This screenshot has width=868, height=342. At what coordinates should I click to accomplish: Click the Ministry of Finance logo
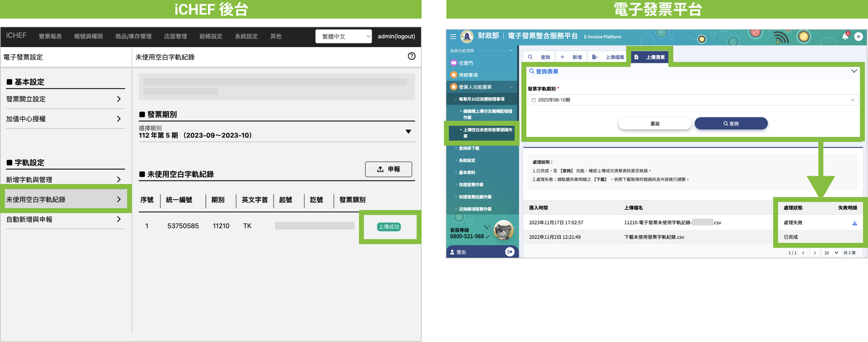(x=467, y=36)
